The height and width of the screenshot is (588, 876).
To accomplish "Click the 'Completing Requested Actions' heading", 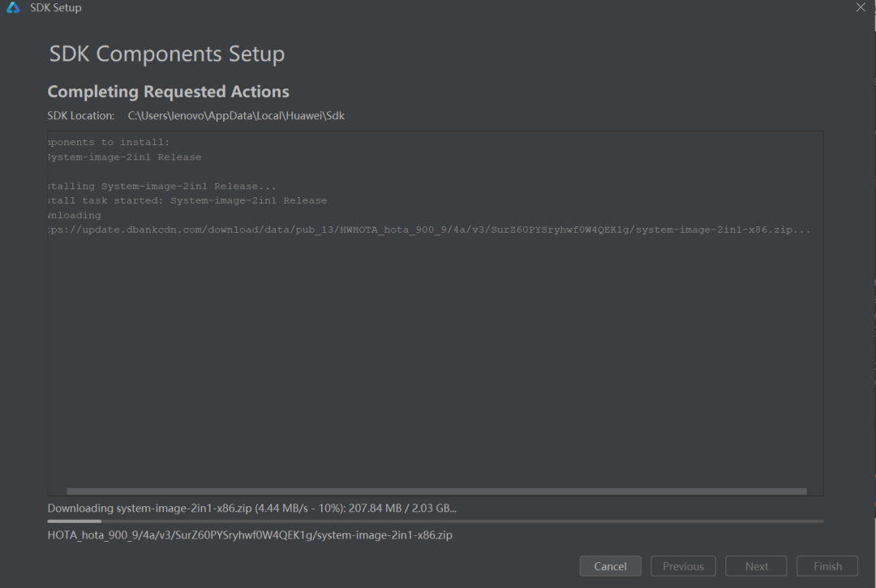I will click(168, 92).
